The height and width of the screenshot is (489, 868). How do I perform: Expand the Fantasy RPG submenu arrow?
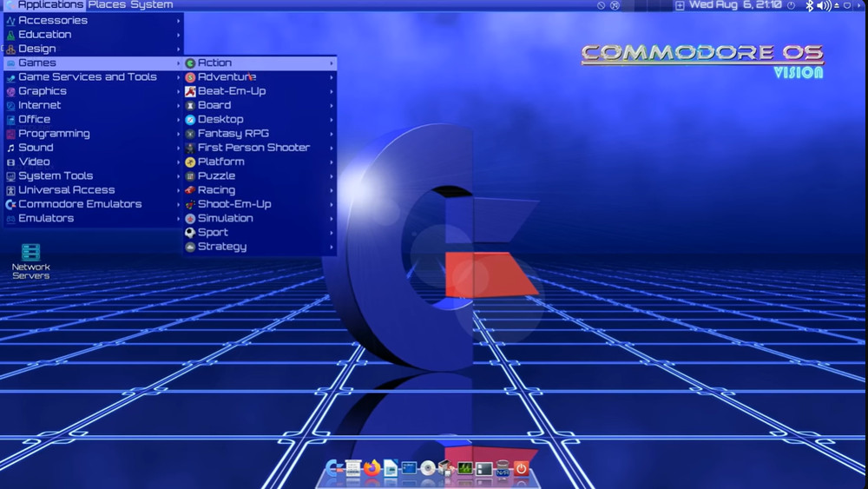click(332, 134)
